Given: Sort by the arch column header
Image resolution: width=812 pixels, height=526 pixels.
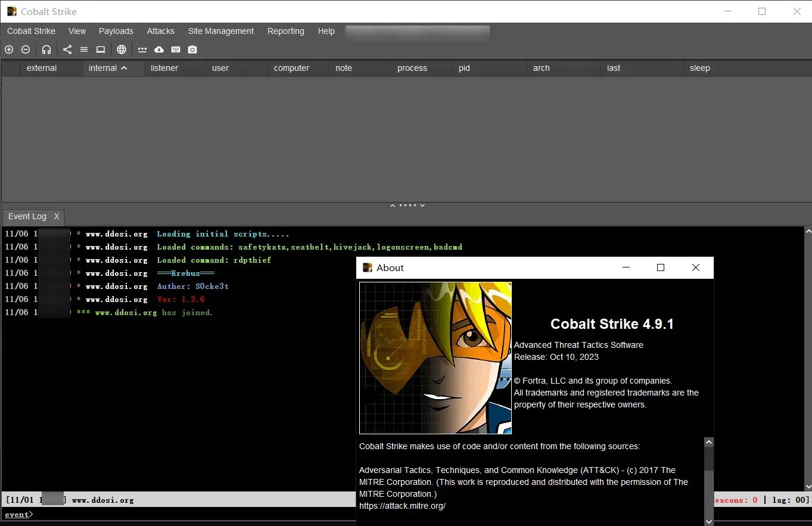Looking at the screenshot, I should point(564,68).
